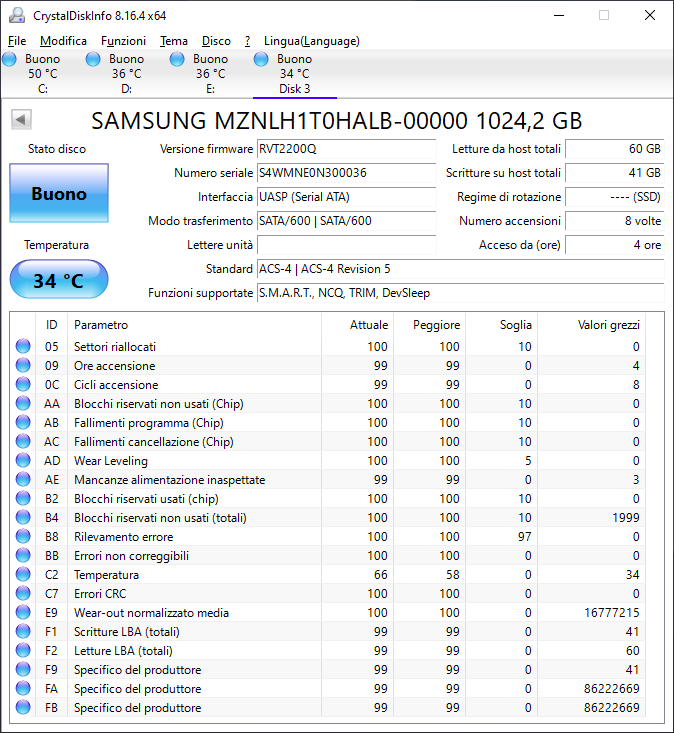This screenshot has width=674, height=733.
Task: Open the Lingua(Language) menu
Action: tap(312, 41)
